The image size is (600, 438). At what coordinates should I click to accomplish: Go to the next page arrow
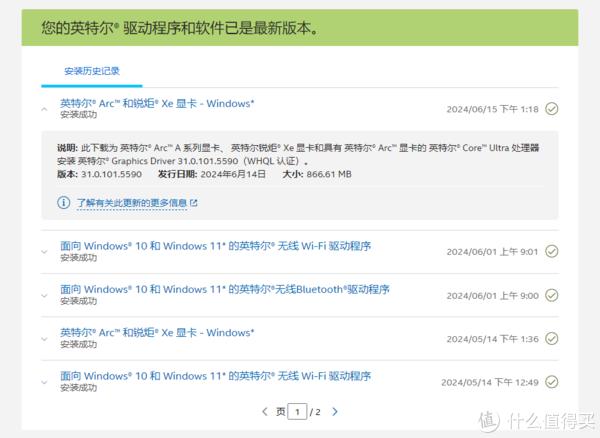click(335, 411)
